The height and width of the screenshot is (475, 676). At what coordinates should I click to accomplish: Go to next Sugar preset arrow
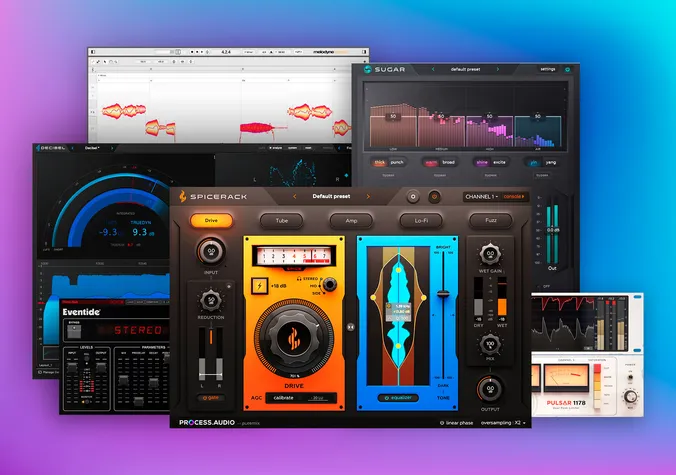pos(498,69)
